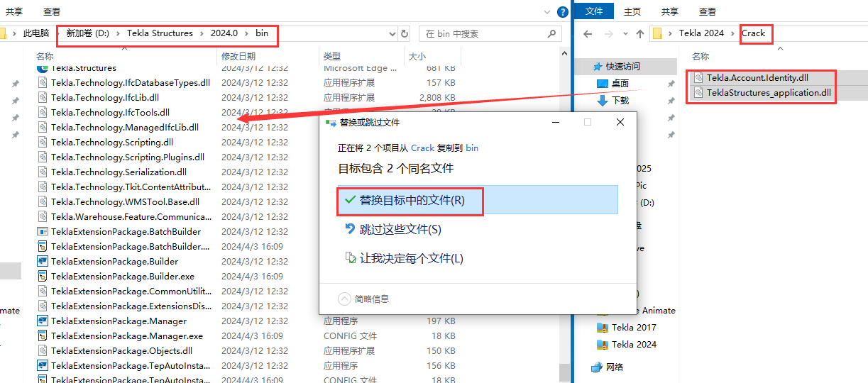Choose 跳过这些文件(S) option
868x383 pixels.
[478, 229]
